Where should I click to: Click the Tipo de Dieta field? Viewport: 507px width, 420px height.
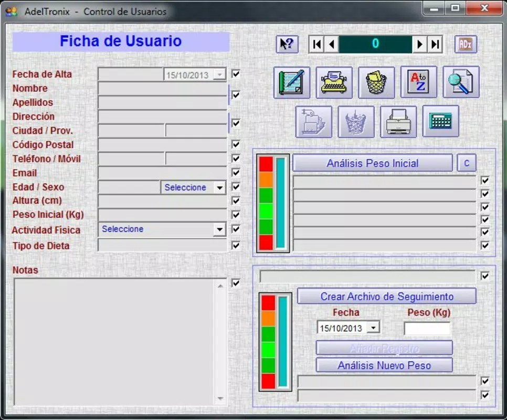click(163, 245)
